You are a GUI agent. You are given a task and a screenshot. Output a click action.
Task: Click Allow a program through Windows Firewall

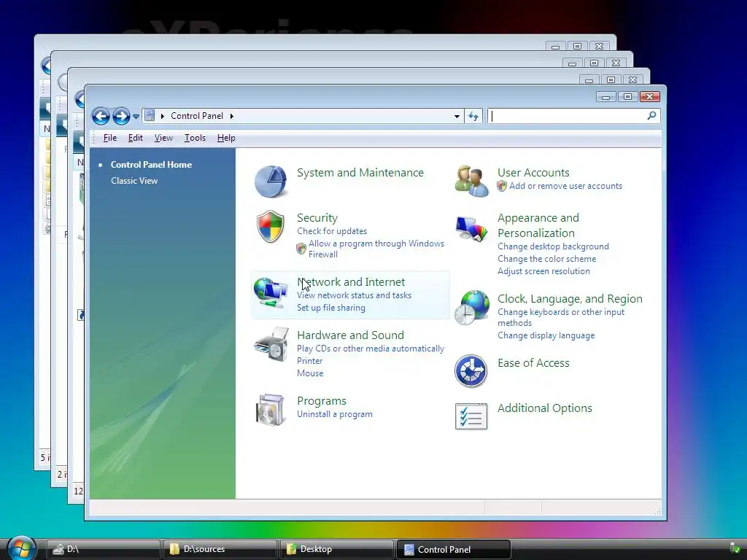coord(376,249)
